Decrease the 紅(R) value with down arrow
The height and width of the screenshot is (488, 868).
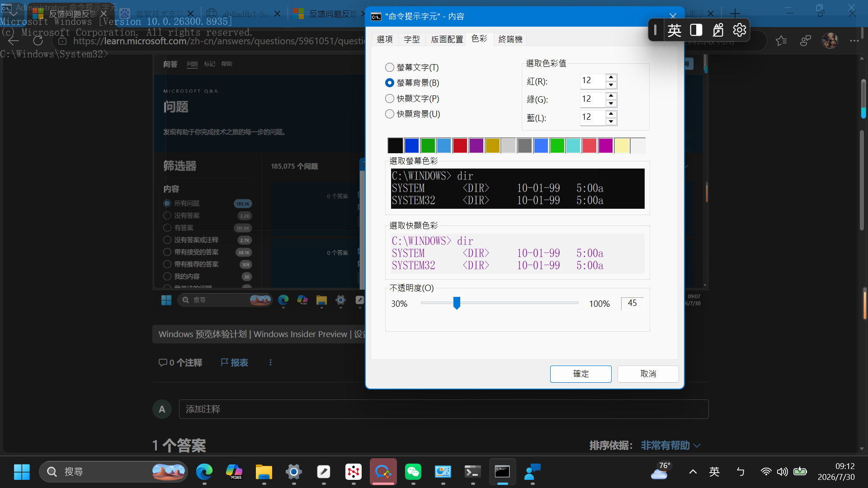pos(611,85)
